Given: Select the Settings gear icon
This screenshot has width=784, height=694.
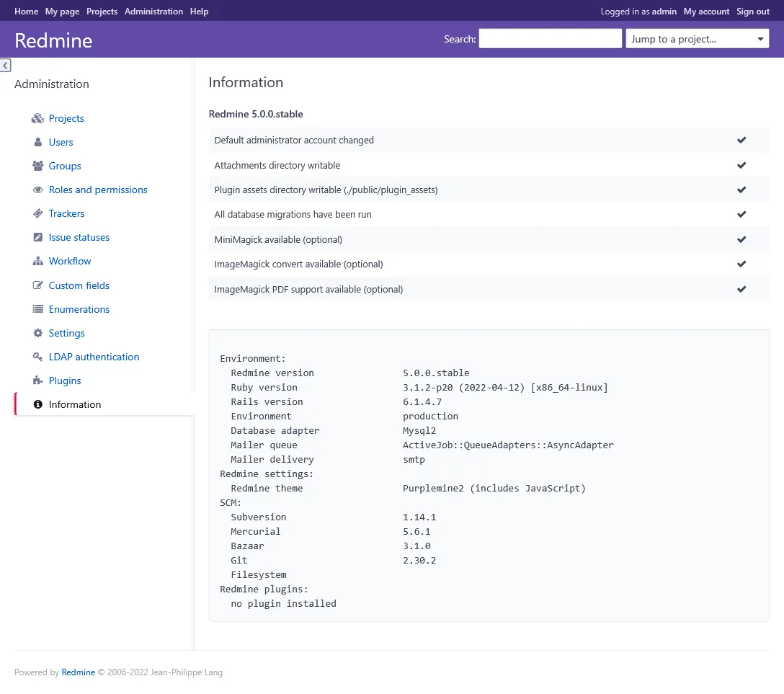Looking at the screenshot, I should coord(37,333).
